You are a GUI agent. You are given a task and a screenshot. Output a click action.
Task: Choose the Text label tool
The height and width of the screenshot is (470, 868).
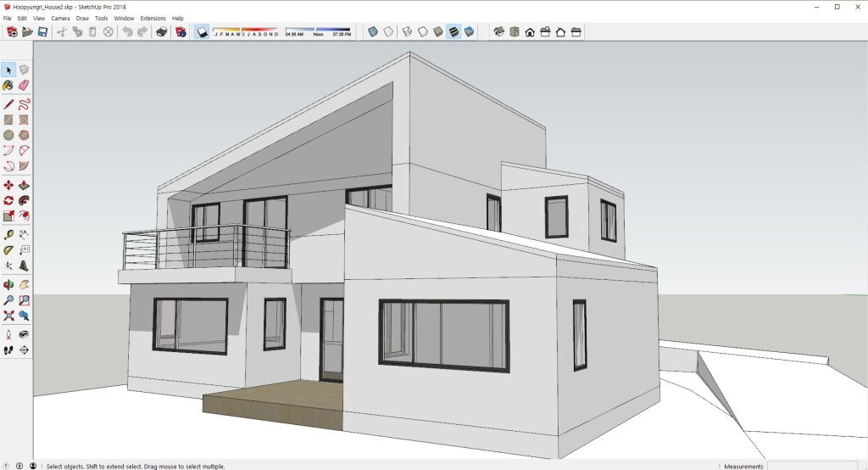point(24,250)
